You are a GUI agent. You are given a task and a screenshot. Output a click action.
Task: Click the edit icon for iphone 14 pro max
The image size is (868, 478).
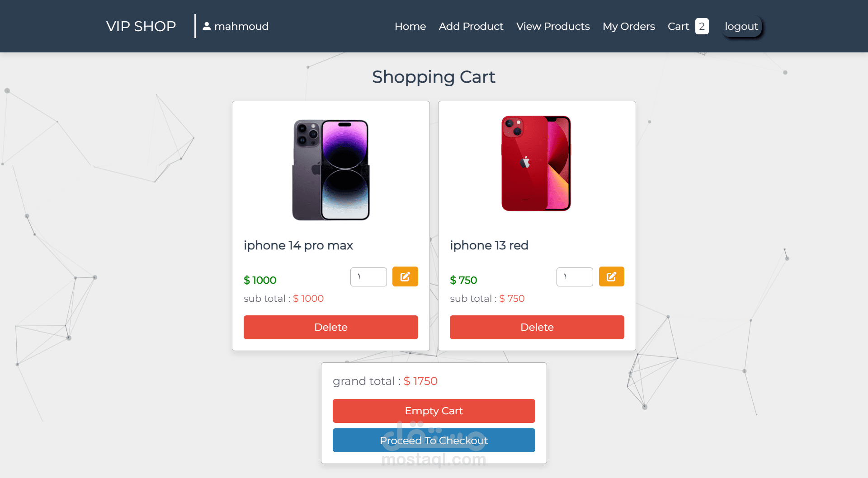405,276
